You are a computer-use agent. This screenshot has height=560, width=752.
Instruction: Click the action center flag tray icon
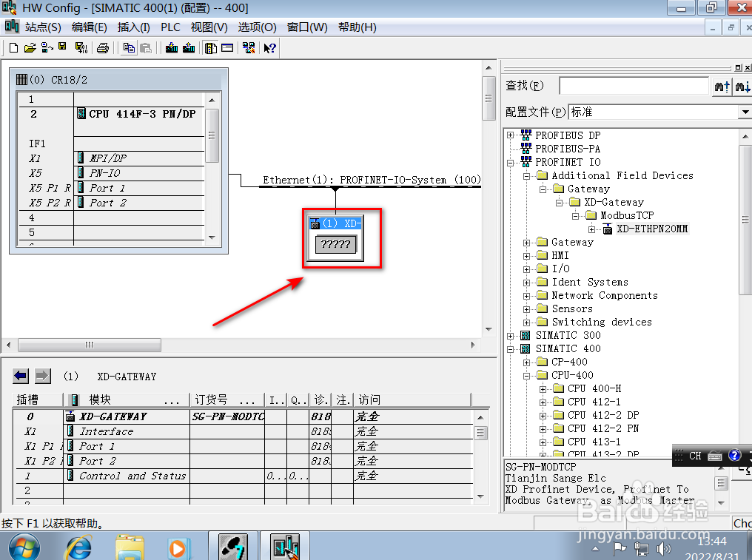[x=620, y=548]
